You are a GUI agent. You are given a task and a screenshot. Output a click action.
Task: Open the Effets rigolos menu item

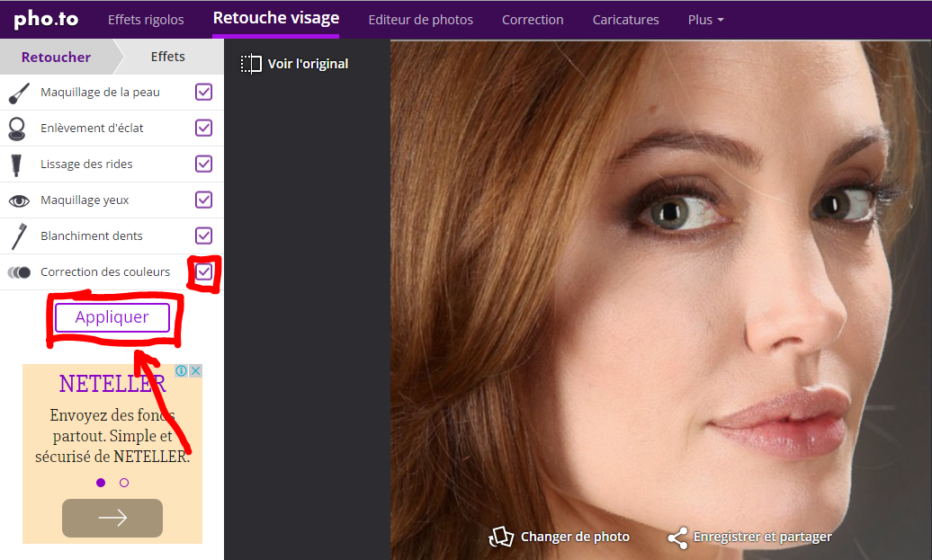tap(146, 20)
